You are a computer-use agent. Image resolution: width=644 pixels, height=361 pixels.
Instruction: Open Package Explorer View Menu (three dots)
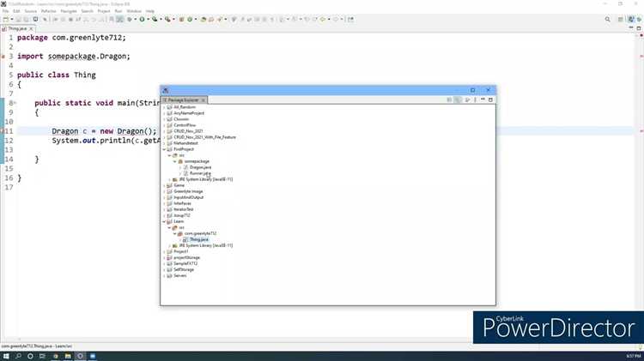475,99
